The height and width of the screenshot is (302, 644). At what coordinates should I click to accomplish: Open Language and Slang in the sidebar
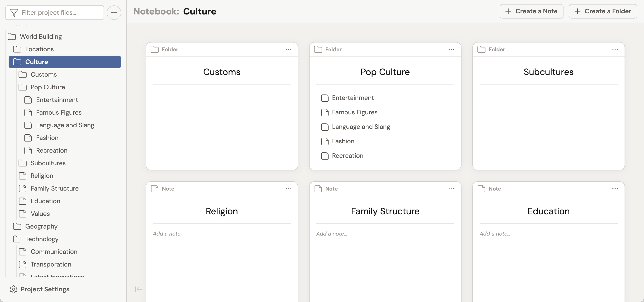point(65,125)
